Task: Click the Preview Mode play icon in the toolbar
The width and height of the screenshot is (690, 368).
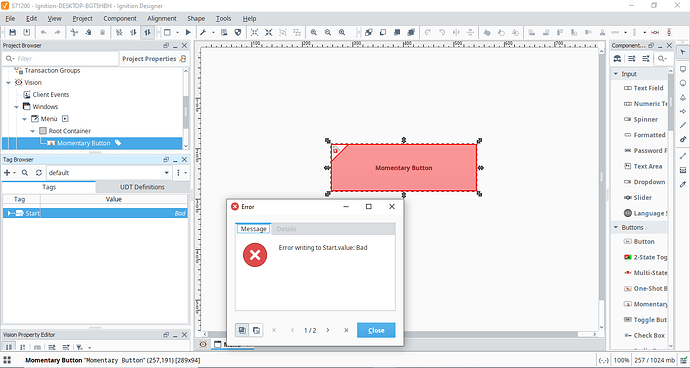Action: 188,32
